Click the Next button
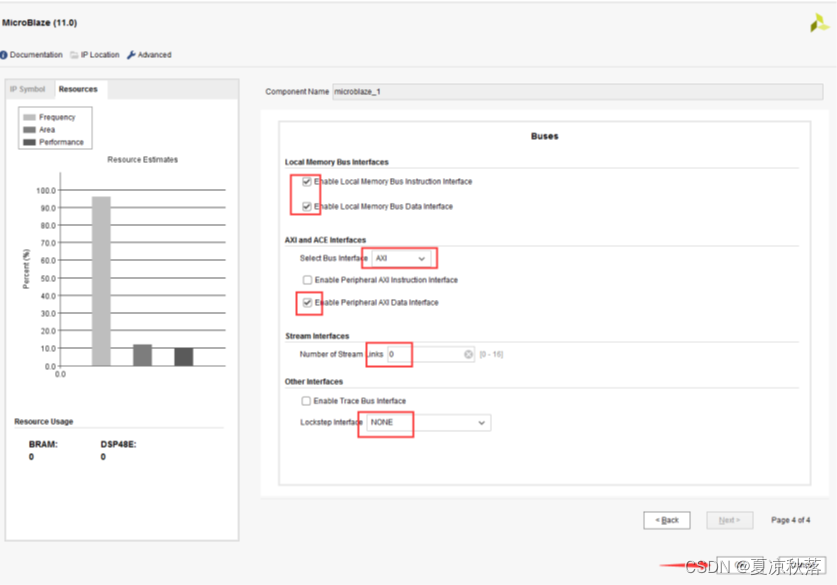Image resolution: width=837 pixels, height=585 pixels. pyautogui.click(x=730, y=520)
